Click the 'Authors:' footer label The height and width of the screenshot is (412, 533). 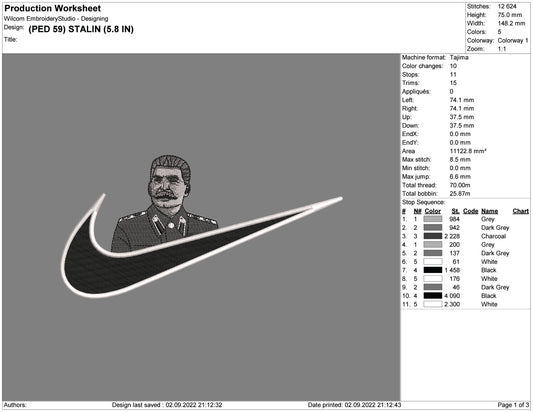[15, 405]
